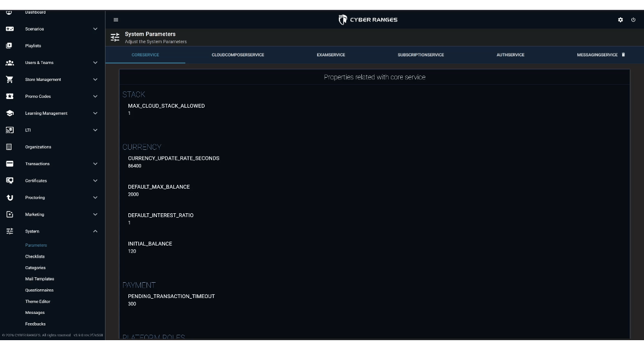Switch to the AUTHSERVICE tab
Image resolution: width=644 pixels, height=350 pixels.
click(510, 55)
